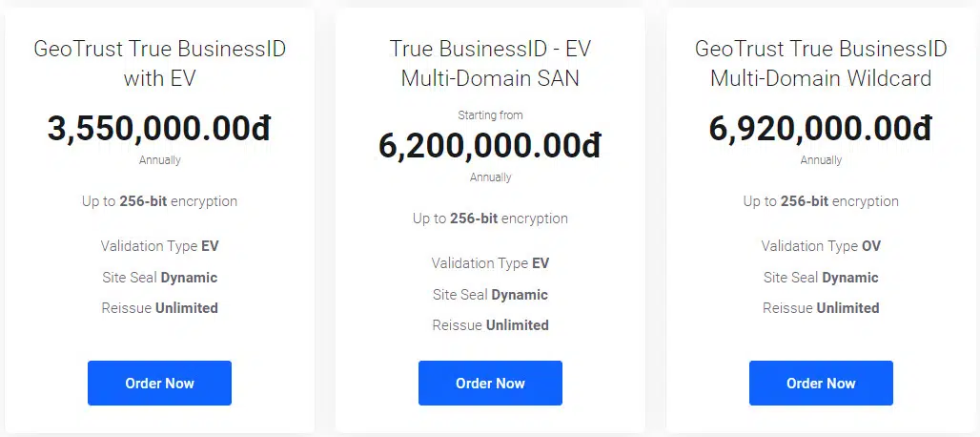Screen dimensions: 980x437
Task: Open True BusinessID - EV Multi-Domain SAN heading
Action: click(x=490, y=63)
